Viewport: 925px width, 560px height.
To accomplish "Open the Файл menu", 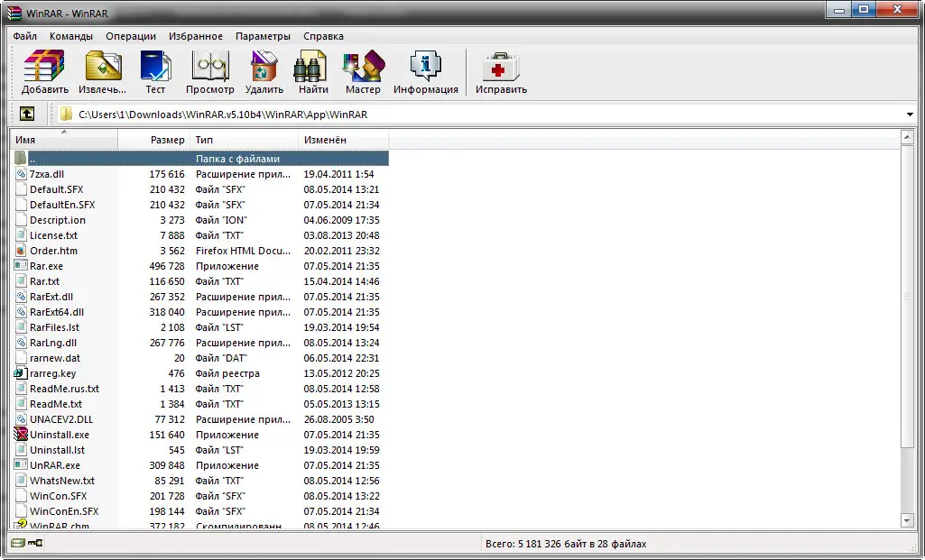I will click(23, 36).
